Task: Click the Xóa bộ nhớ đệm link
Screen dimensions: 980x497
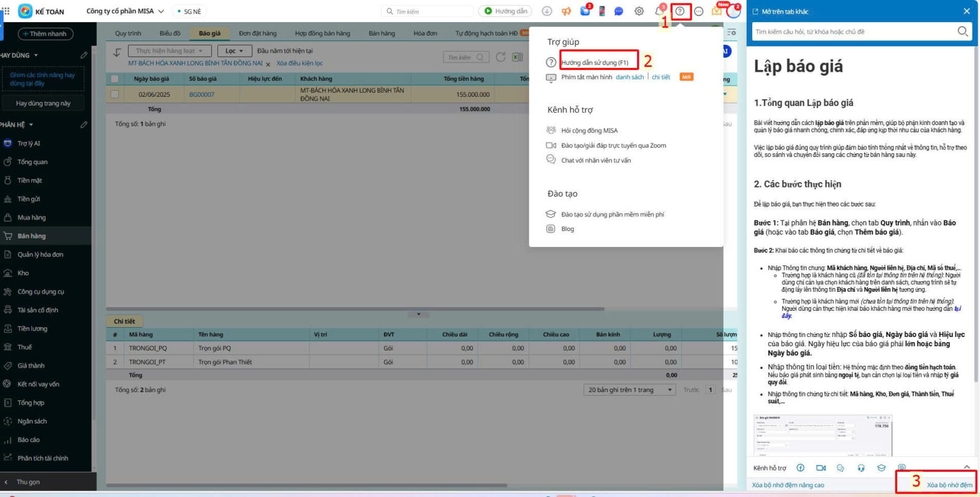Action: click(949, 485)
